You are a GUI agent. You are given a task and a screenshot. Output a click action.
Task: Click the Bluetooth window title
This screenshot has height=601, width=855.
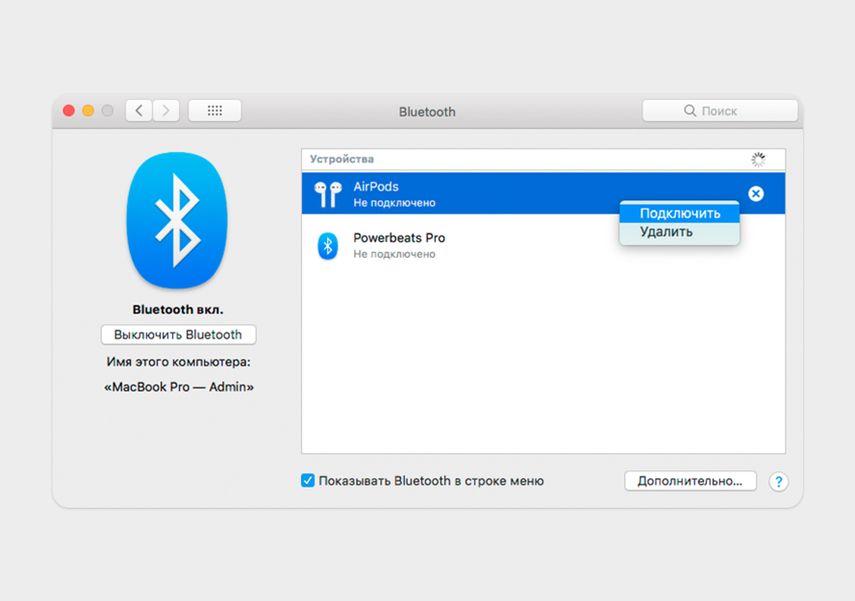[427, 112]
